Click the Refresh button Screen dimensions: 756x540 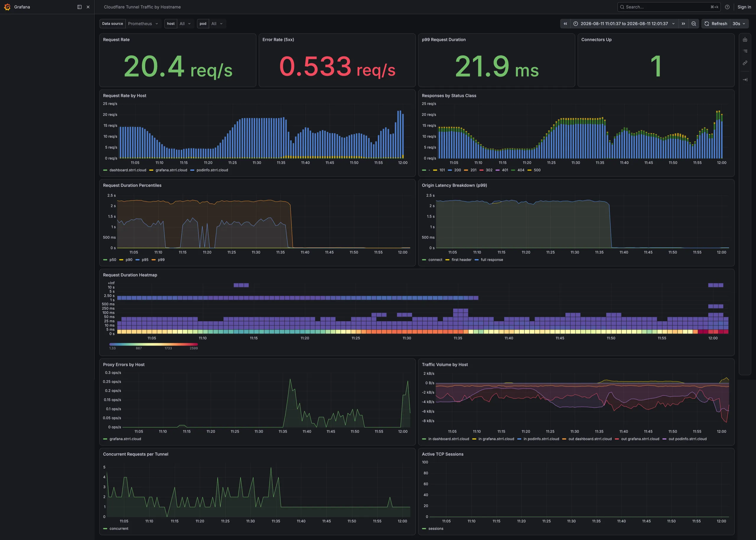716,24
